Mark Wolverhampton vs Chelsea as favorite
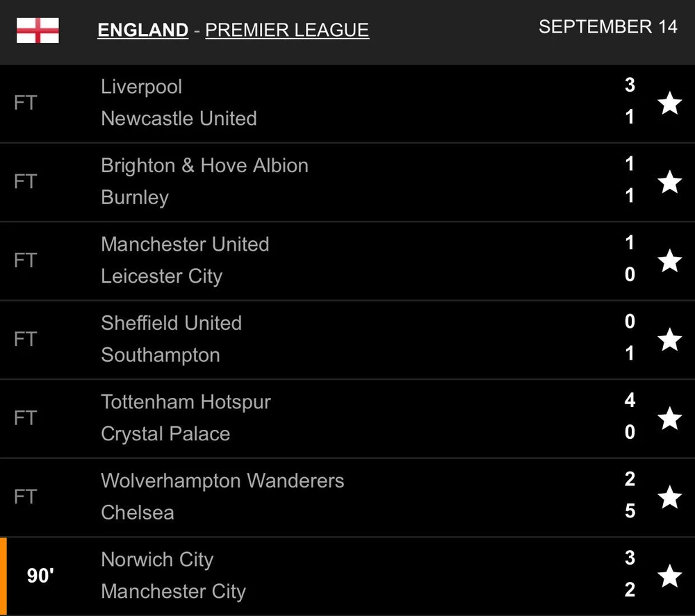 [669, 497]
